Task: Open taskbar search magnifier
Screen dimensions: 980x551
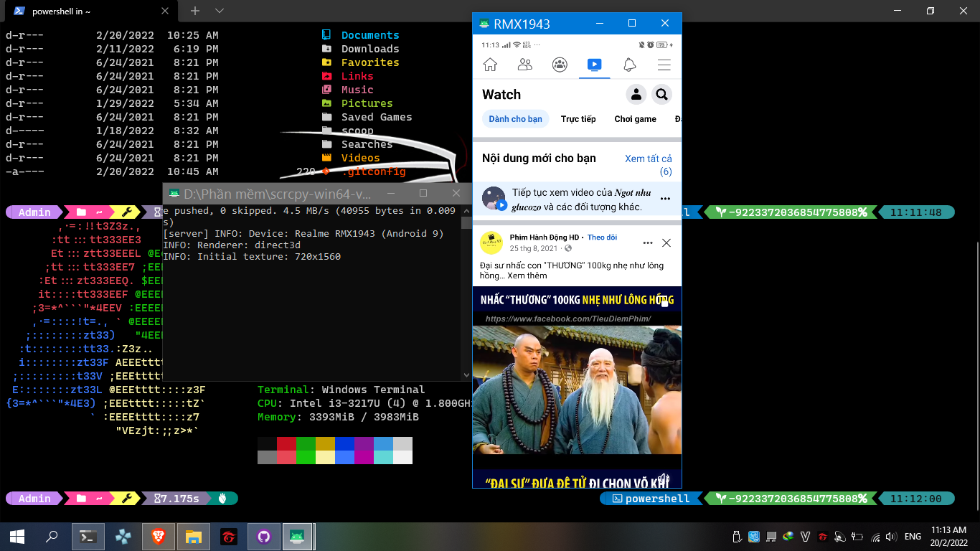Action: pyautogui.click(x=52, y=536)
